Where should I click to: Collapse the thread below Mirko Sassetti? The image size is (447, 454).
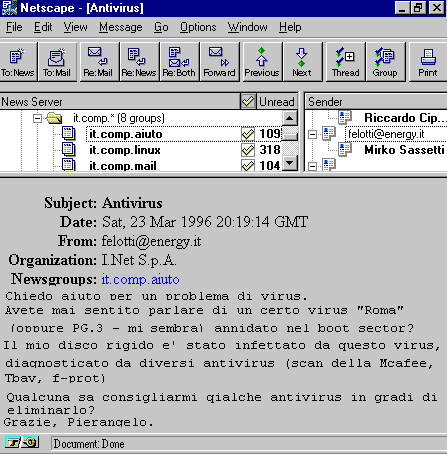click(x=312, y=166)
